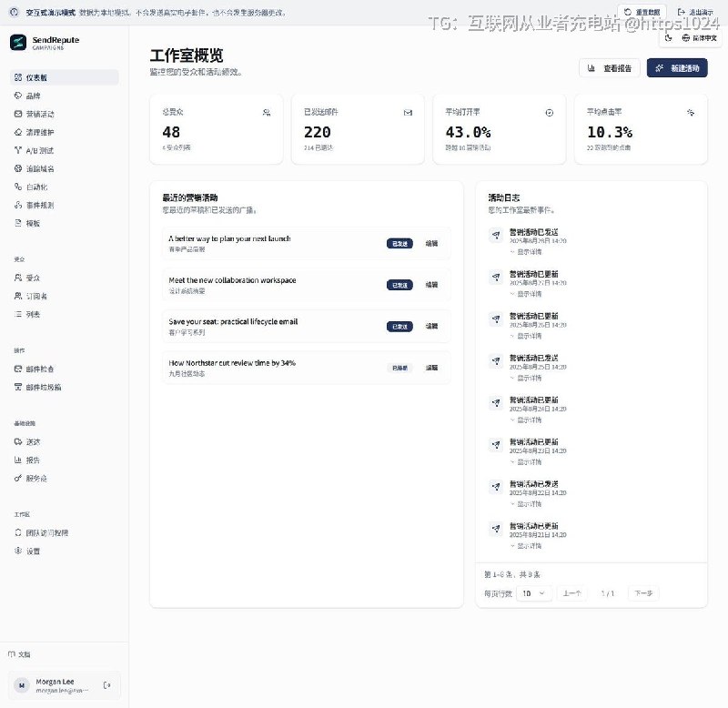The image size is (728, 708).
Task: Open 自动化 automation icon in sidebar
Action: 18,187
